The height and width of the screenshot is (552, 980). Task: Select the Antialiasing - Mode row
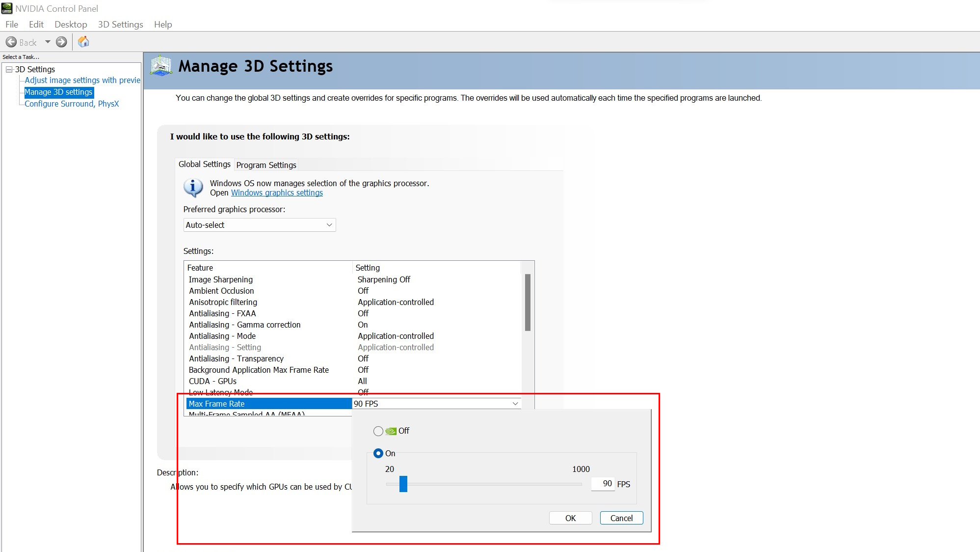click(x=353, y=336)
